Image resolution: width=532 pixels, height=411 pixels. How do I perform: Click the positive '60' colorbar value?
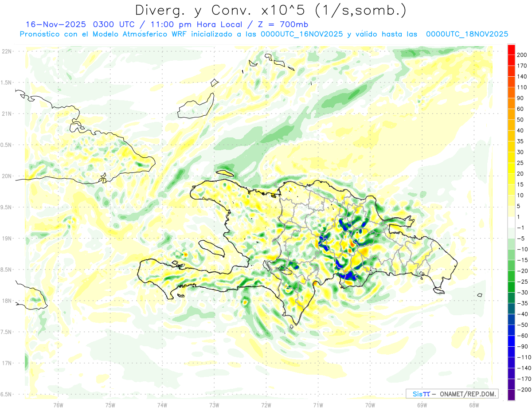tap(520, 109)
